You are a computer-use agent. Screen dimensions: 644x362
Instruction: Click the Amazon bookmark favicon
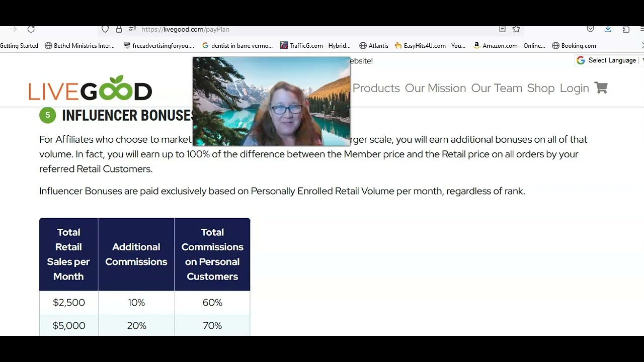pos(476,45)
